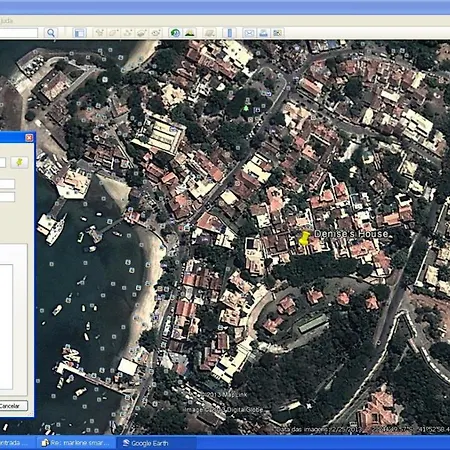Click the Denise's House yellow pushpin
The height and width of the screenshot is (450, 450).
(304, 238)
